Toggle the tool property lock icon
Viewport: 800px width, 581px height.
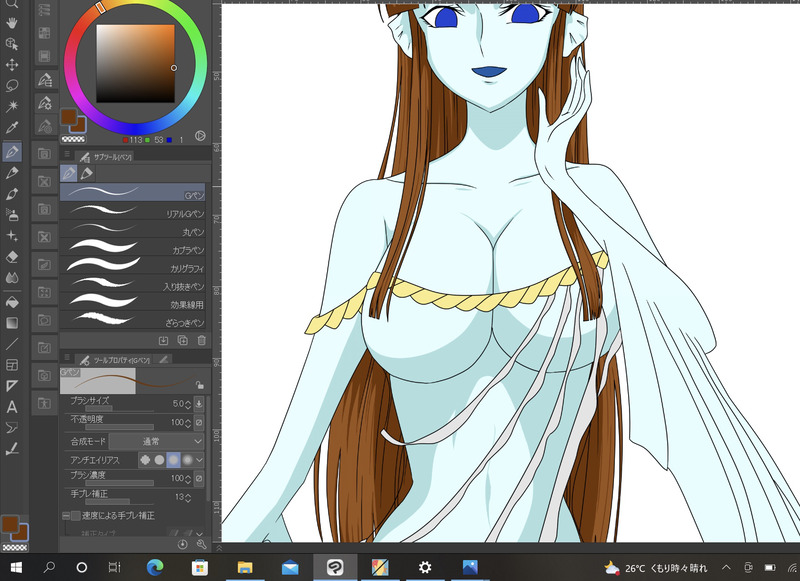(x=200, y=385)
